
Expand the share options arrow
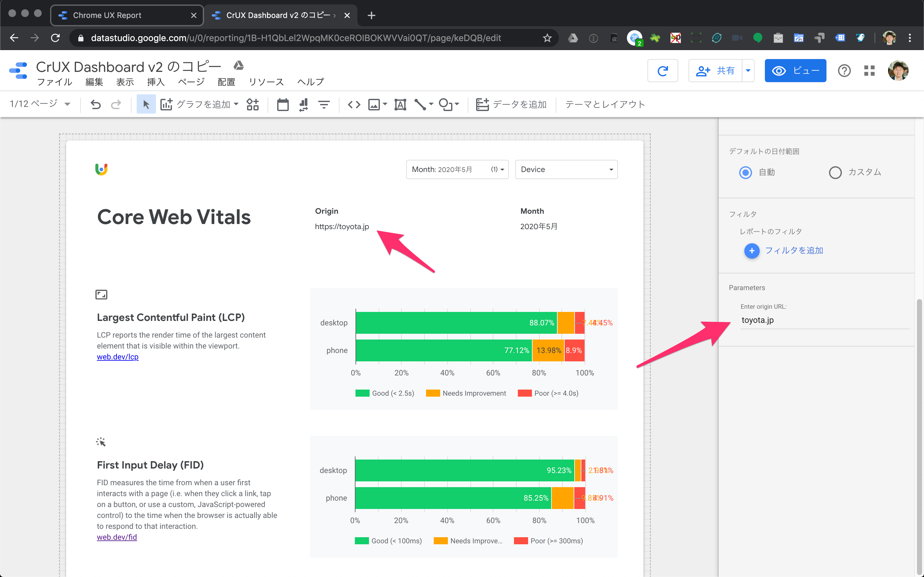(748, 71)
